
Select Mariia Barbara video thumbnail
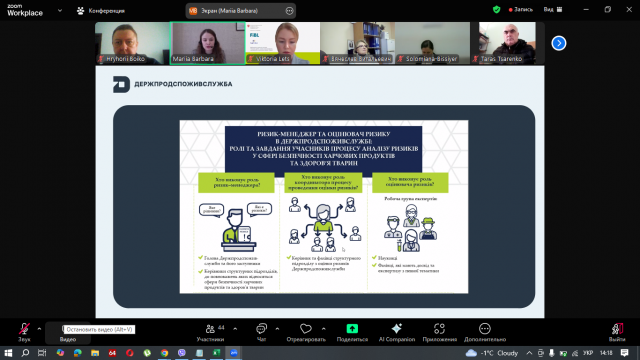tap(207, 43)
